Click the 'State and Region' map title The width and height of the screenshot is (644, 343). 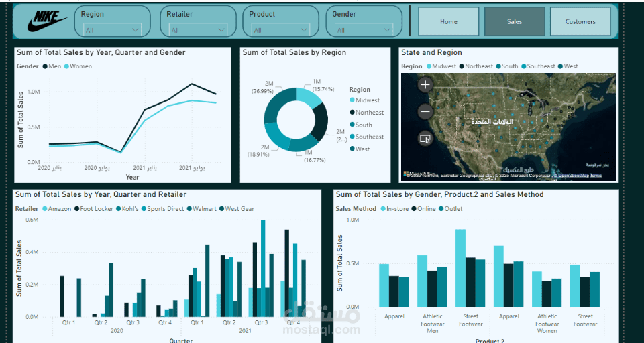tap(431, 52)
